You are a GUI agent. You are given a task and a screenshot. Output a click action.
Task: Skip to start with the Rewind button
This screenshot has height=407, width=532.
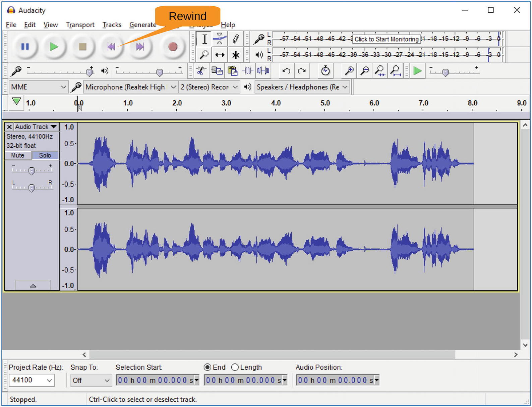point(111,47)
